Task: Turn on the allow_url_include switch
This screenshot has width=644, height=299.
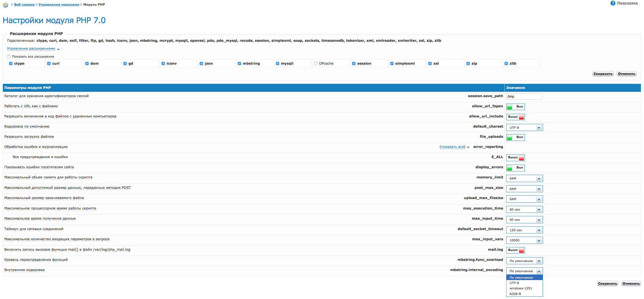Action: point(515,117)
